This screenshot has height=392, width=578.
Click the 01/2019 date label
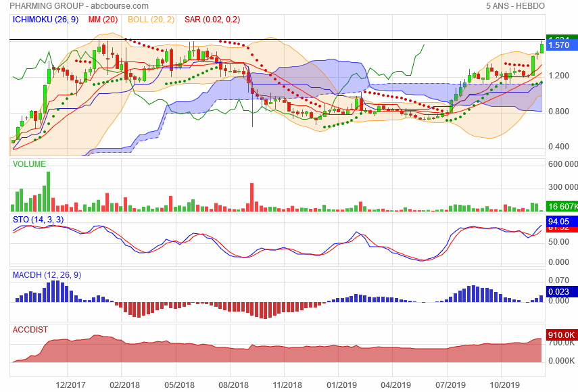pyautogui.click(x=341, y=385)
